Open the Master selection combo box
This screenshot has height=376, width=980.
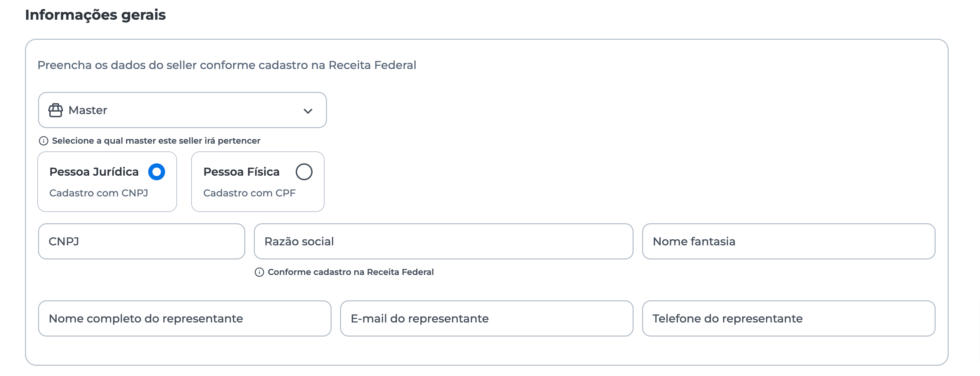pyautogui.click(x=183, y=110)
